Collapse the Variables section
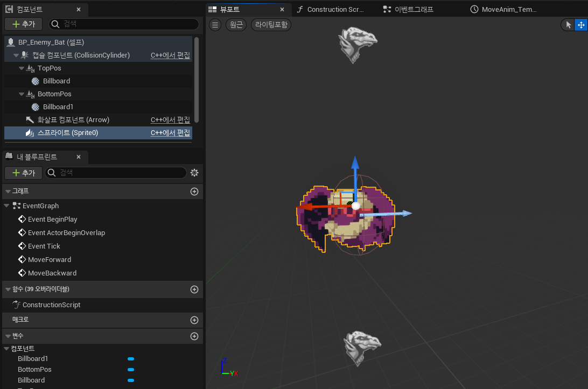588x389 pixels. [8, 336]
